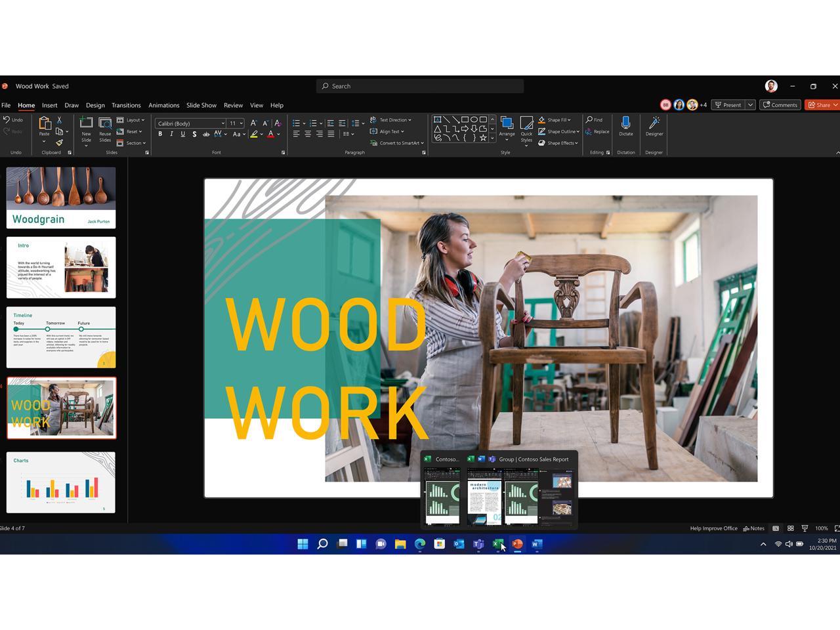Open the Review menu tab
The height and width of the screenshot is (630, 840).
[x=233, y=105]
